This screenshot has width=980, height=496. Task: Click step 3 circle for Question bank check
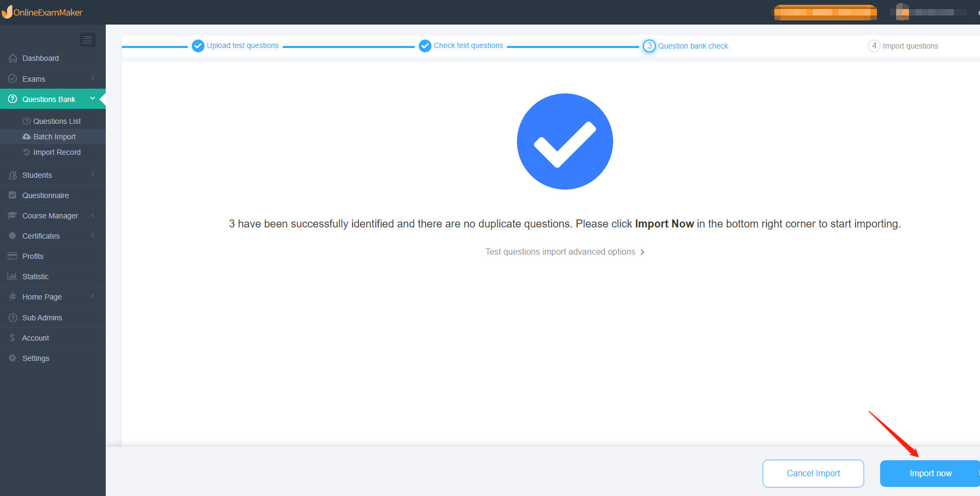pos(649,46)
